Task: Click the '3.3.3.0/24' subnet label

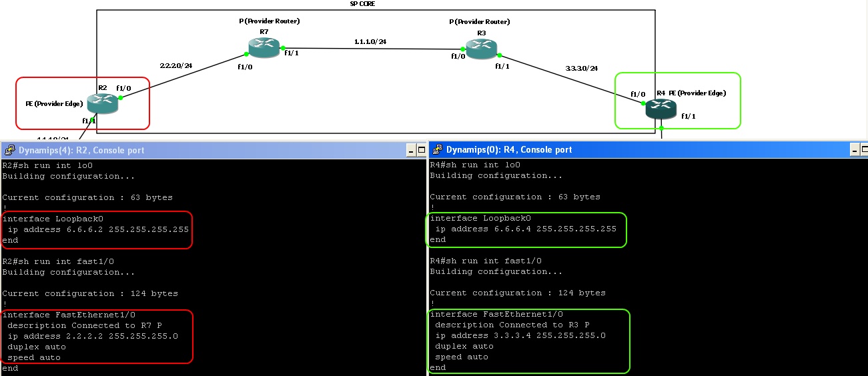Action: click(x=581, y=68)
